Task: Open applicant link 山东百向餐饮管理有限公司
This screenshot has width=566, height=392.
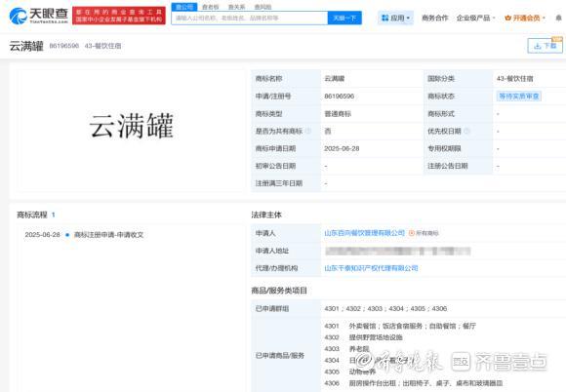Action: [x=365, y=233]
